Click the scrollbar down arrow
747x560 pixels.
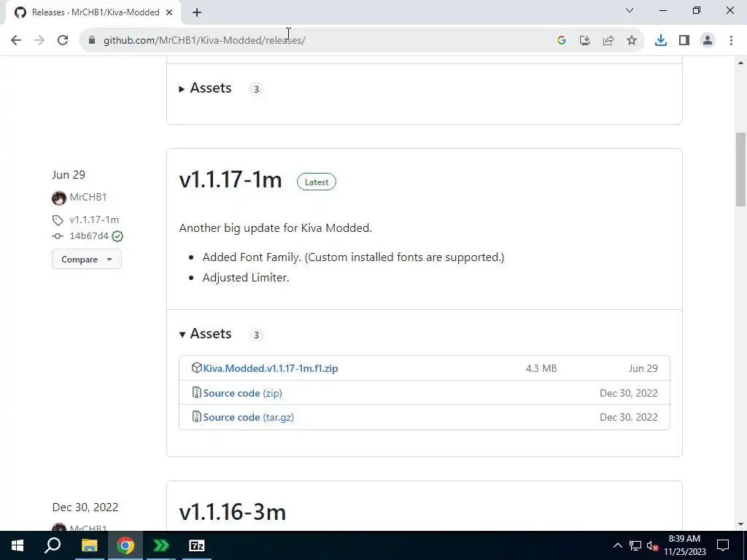click(741, 525)
